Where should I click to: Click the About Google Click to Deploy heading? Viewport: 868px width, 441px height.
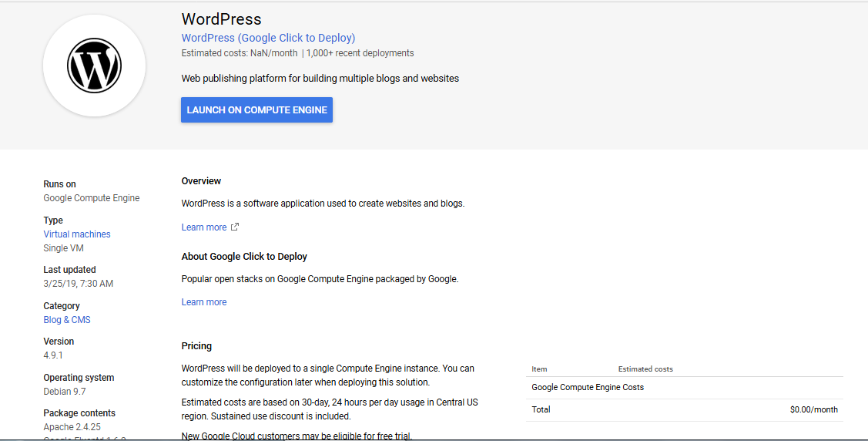[x=245, y=257]
